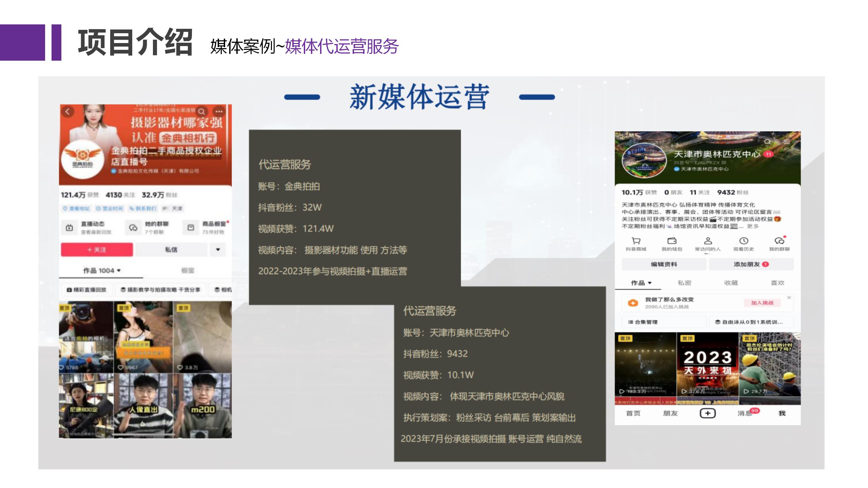Open 我的群聊 chat icon
Image resolution: width=868 pixels, height=488 pixels.
point(780,241)
